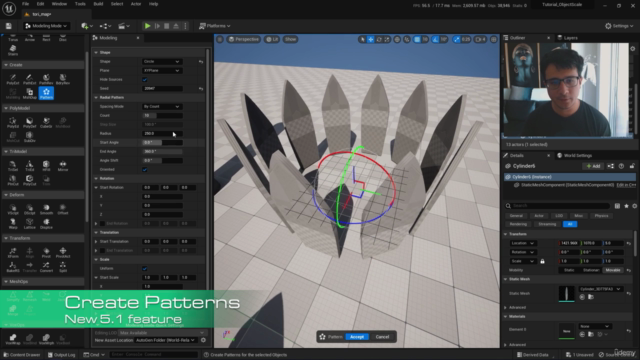Screen dimensions: 640x360
Task: Select the PlnCut tool
Action: [x=13, y=180]
